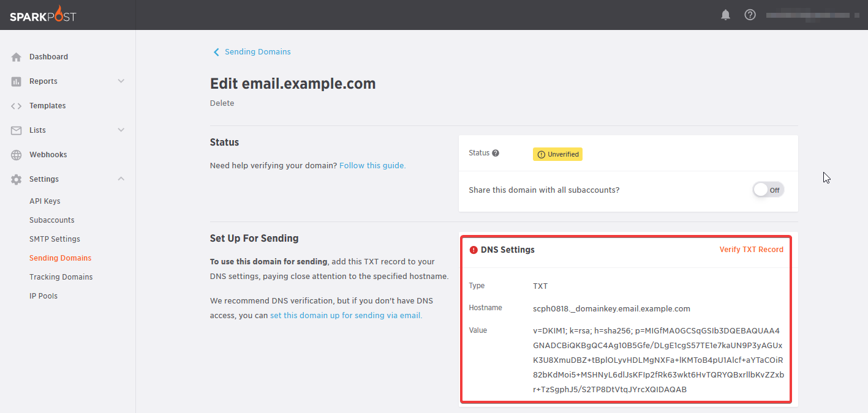Select SMTP Settings in the sidebar
The image size is (868, 413).
pyautogui.click(x=55, y=239)
